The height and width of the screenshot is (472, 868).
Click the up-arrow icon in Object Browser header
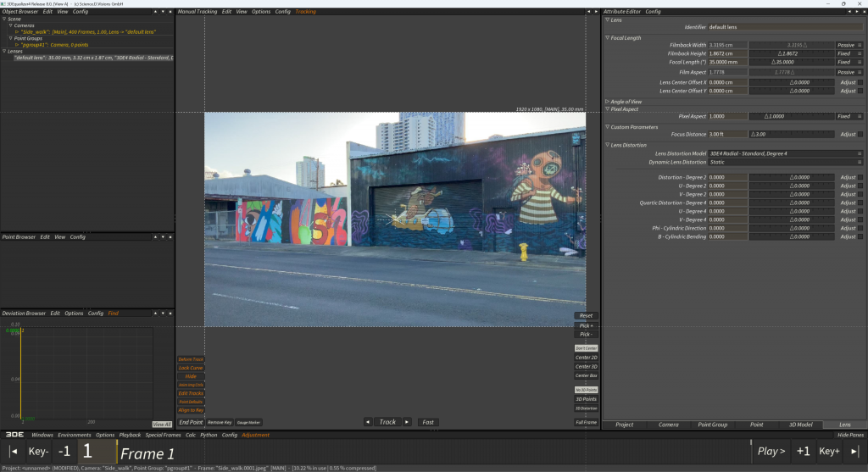[155, 12]
